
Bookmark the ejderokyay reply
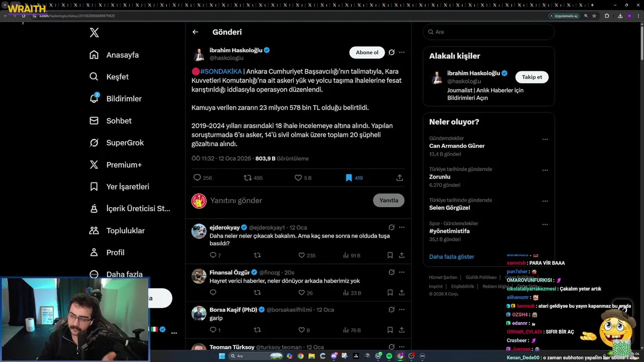coord(390,255)
